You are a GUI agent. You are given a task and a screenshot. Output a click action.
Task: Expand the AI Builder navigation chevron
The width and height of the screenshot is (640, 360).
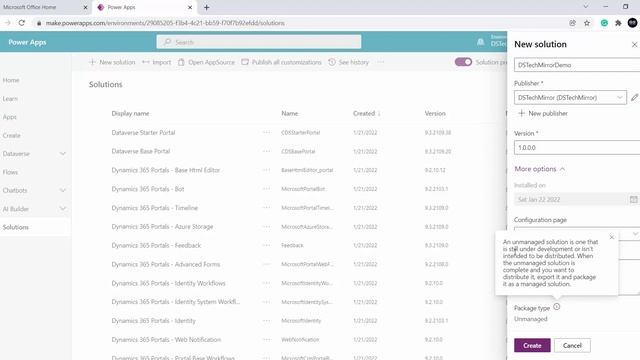tap(62, 209)
